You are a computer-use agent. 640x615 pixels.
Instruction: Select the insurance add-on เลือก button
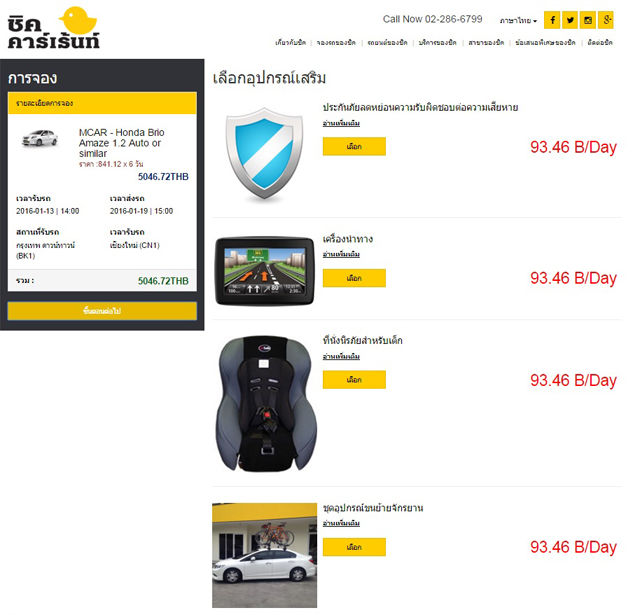click(354, 147)
